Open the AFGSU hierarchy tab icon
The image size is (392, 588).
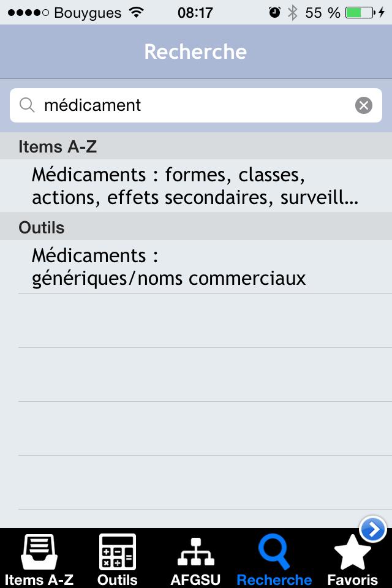(196, 552)
